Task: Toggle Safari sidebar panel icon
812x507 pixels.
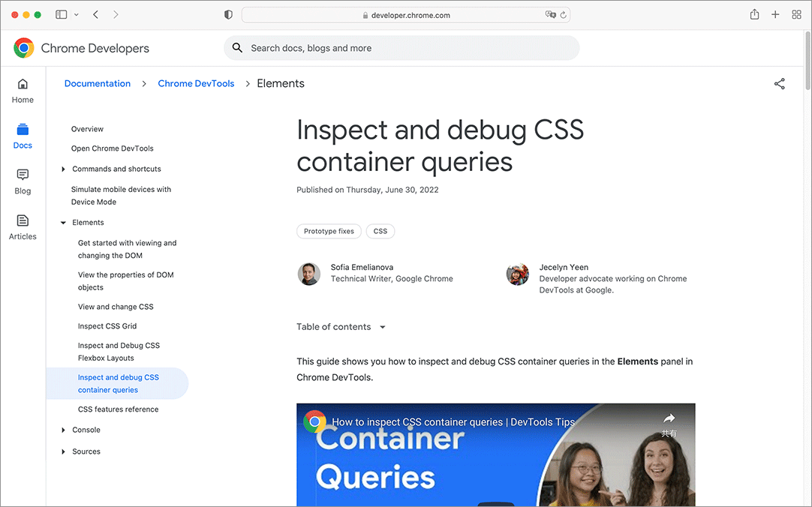Action: [x=62, y=15]
